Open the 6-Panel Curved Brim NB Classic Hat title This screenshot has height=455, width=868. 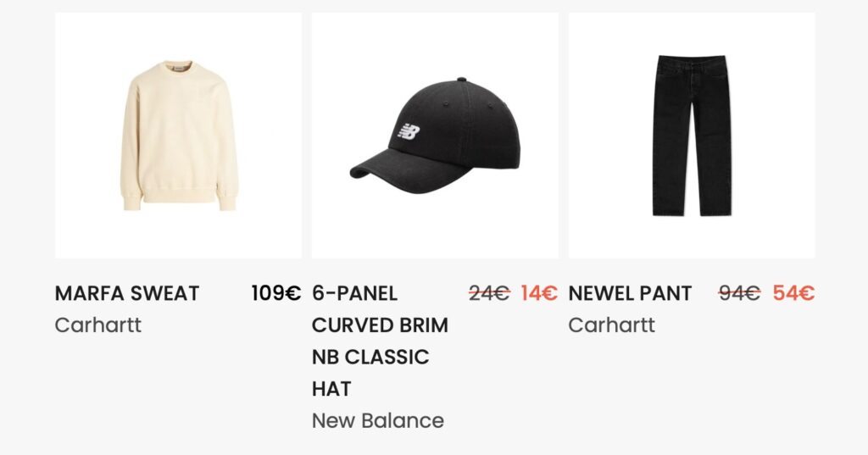[380, 341]
